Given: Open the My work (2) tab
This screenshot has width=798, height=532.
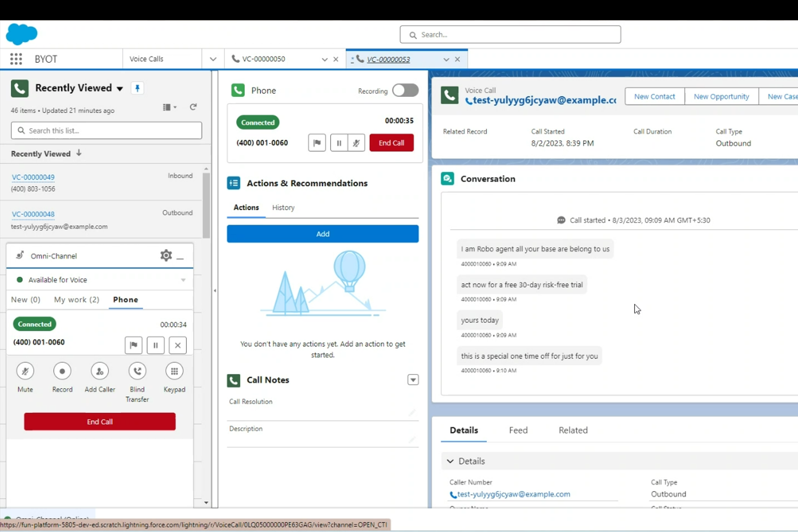Looking at the screenshot, I should coord(77,300).
